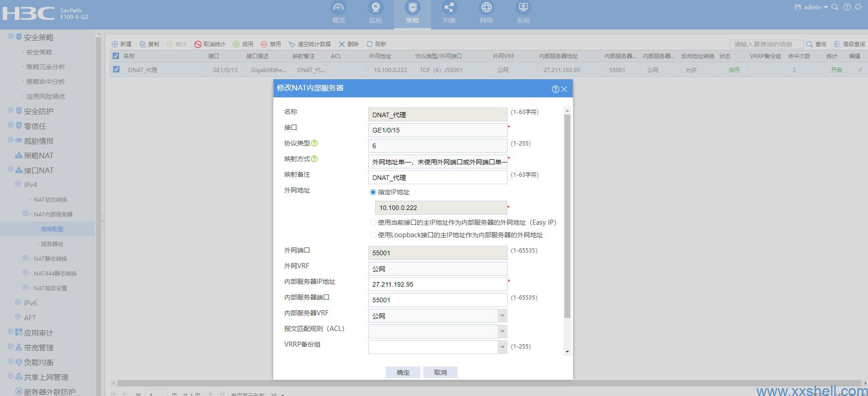
Task: Switch to the 网络 (Network) top tab
Action: (x=486, y=13)
